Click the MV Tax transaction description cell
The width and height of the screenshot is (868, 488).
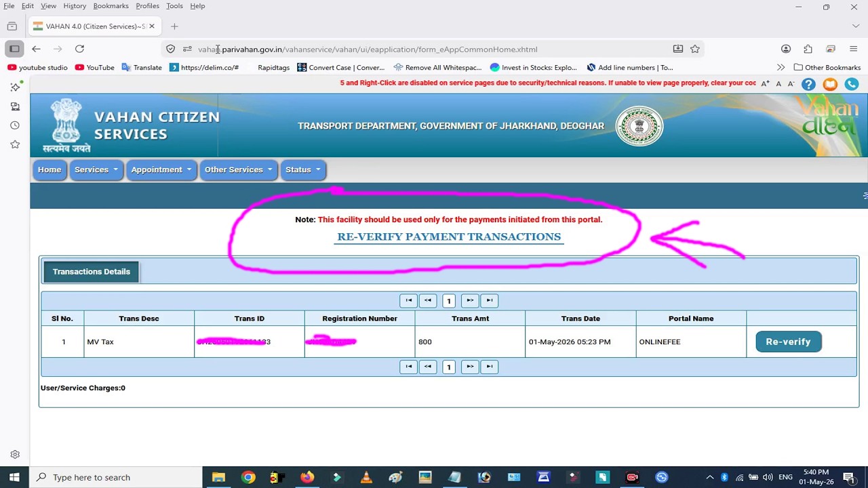tap(139, 342)
